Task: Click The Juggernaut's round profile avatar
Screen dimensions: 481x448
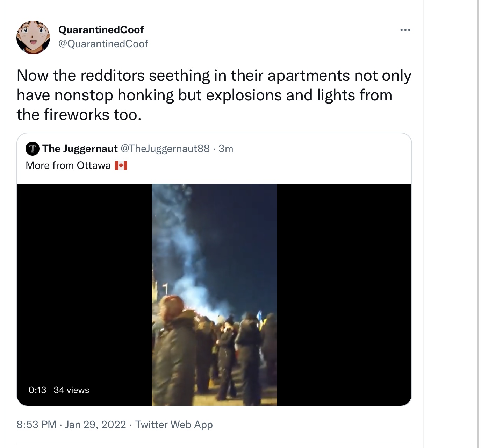Action: 33,149
